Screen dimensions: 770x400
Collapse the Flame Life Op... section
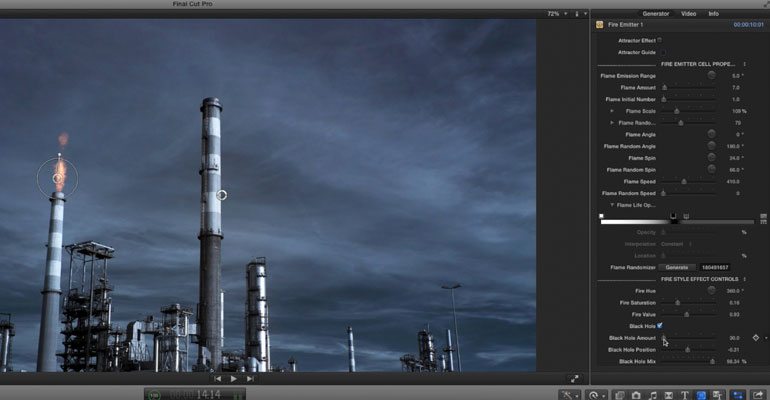point(612,205)
